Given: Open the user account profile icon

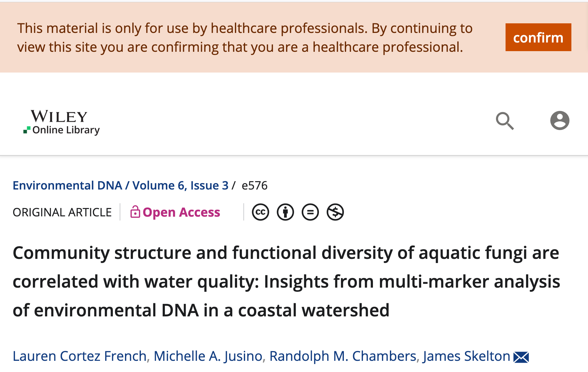Looking at the screenshot, I should (560, 120).
